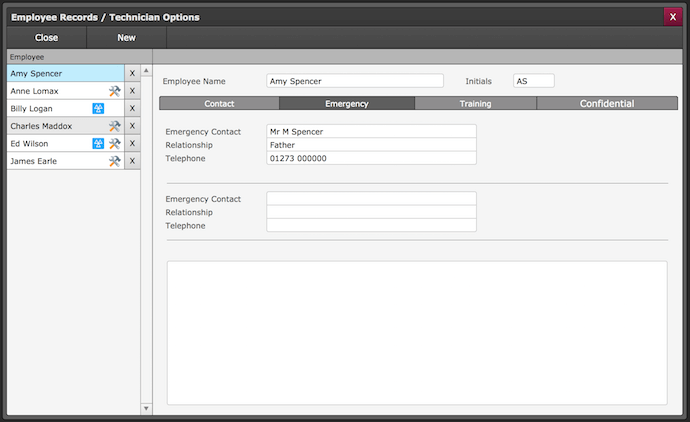
Task: Switch to the Contact tab
Action: click(x=219, y=103)
